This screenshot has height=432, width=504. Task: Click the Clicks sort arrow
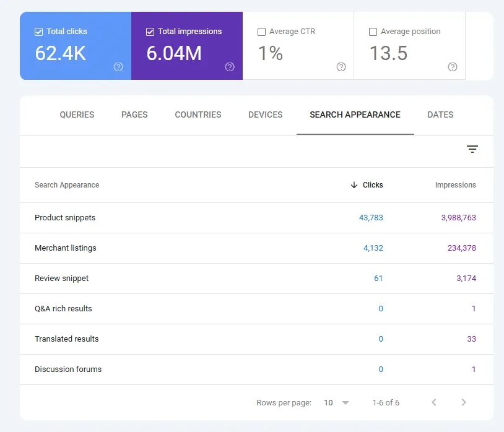(354, 185)
